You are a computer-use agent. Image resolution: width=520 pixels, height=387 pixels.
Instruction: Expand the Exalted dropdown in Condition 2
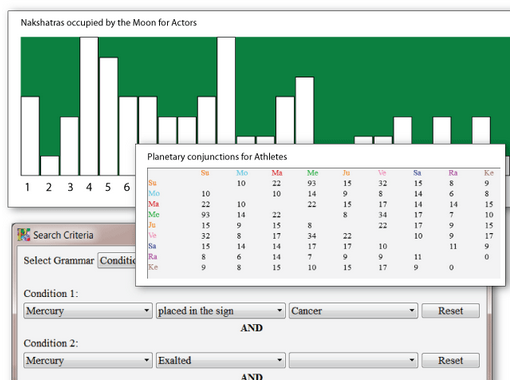[x=221, y=360]
